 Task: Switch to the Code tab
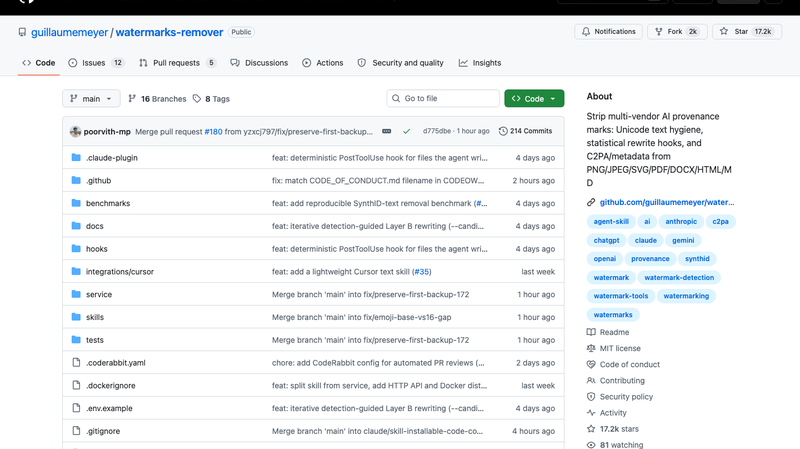click(x=39, y=63)
